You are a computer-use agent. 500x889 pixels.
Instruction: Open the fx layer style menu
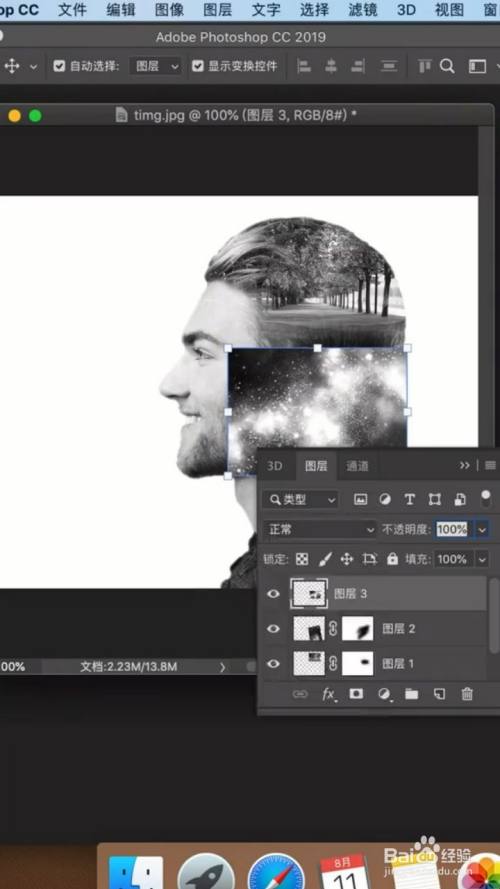click(x=328, y=695)
